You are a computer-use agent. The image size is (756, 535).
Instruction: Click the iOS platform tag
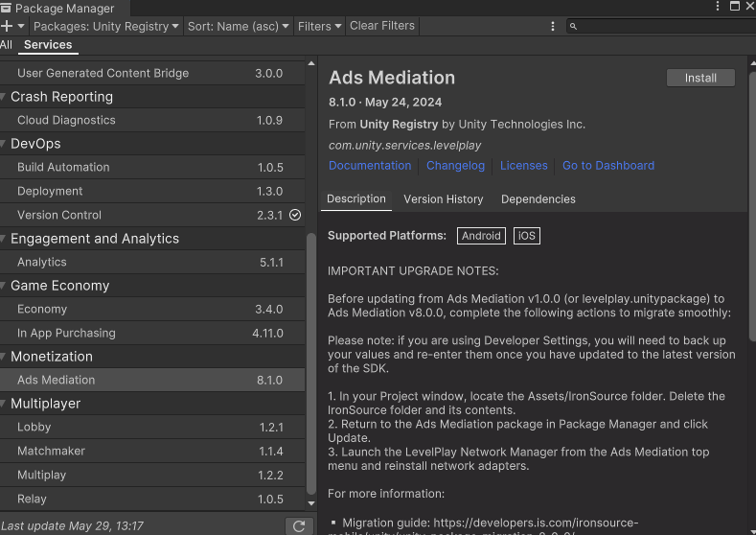tap(526, 236)
